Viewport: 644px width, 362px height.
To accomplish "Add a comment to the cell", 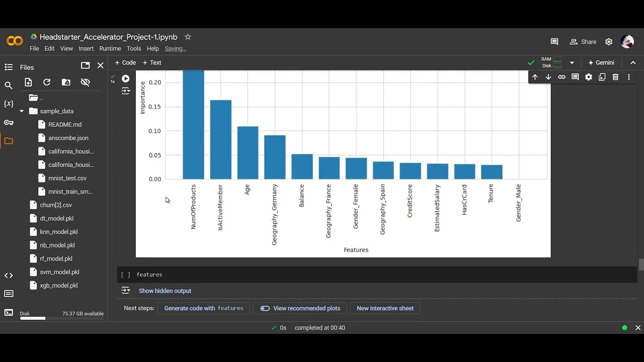I will (x=575, y=77).
